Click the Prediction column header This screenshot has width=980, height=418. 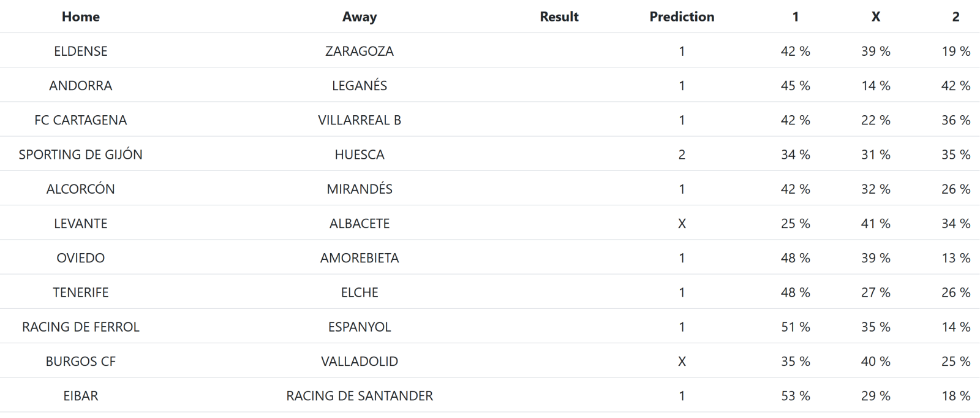[682, 17]
